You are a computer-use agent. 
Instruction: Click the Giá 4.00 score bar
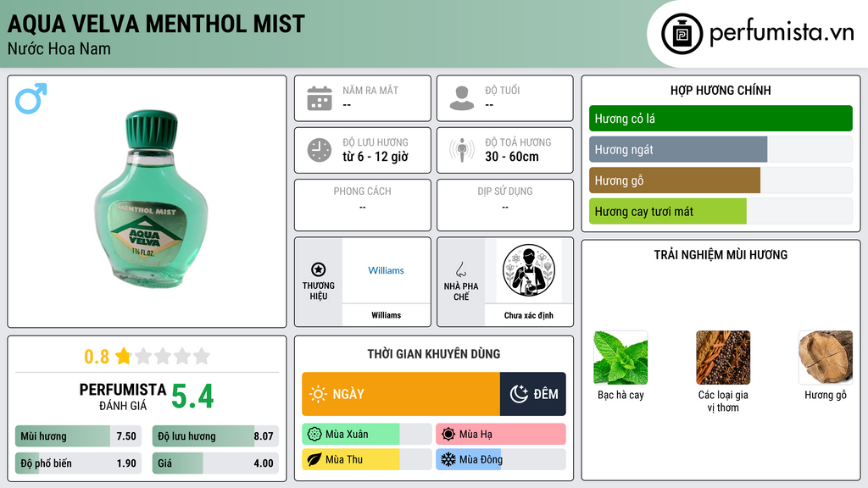215,463
